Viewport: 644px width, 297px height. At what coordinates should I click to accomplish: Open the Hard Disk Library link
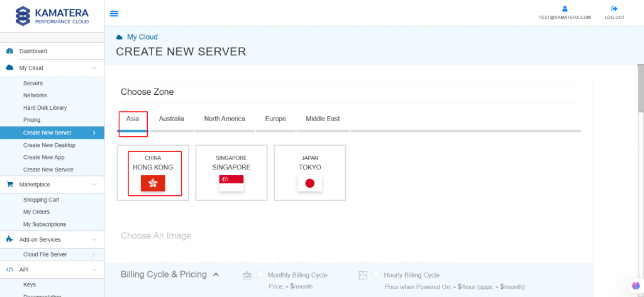coord(45,108)
